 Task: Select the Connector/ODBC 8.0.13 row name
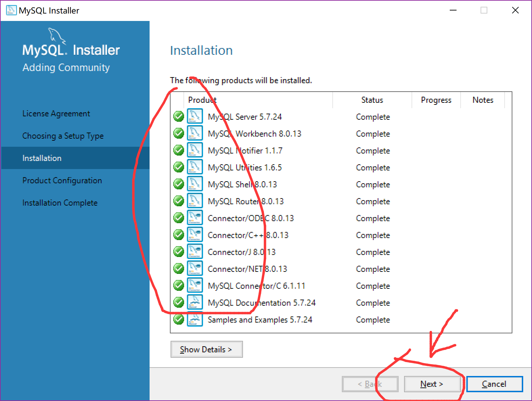251,218
